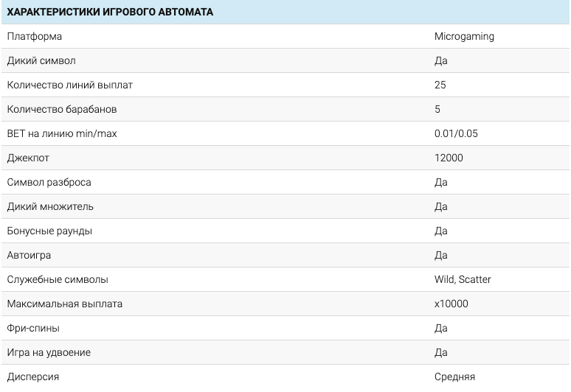Screen dimensions: 571x392
Task: Click the "Символ разброса" label
Action: click(x=49, y=182)
